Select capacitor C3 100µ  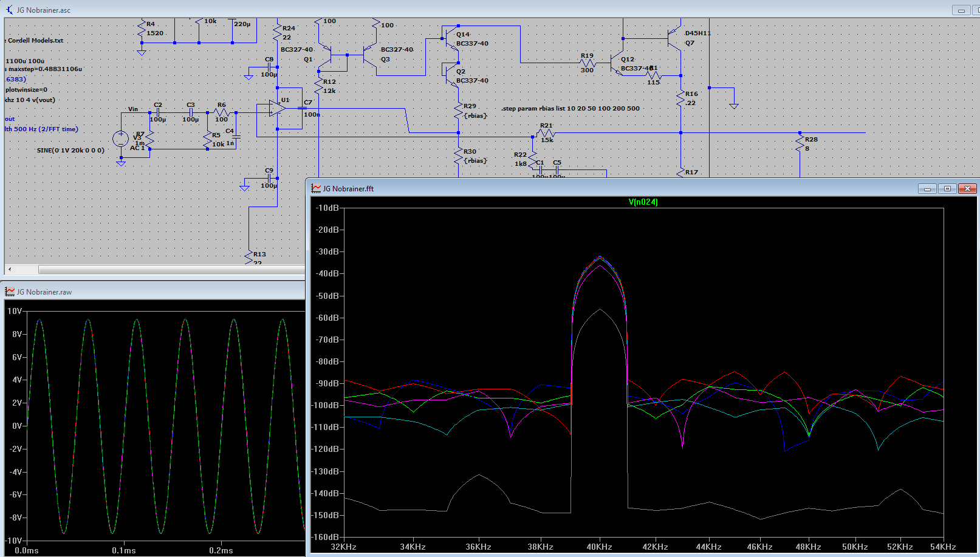(x=191, y=112)
